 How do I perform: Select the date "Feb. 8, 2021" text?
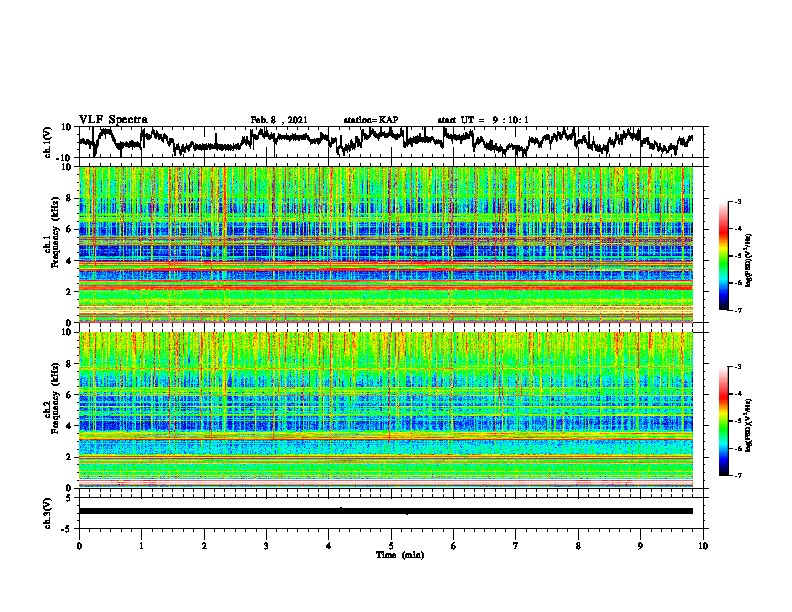279,120
